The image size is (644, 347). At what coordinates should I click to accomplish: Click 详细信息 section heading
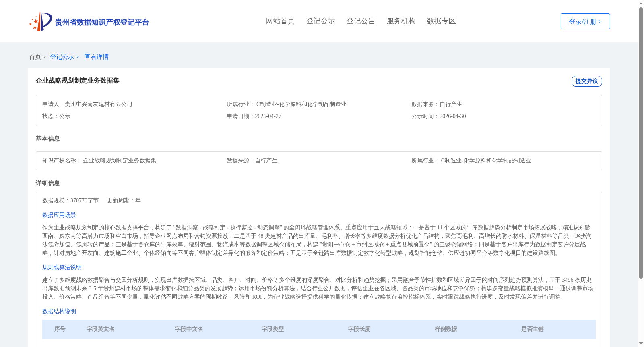[48, 183]
